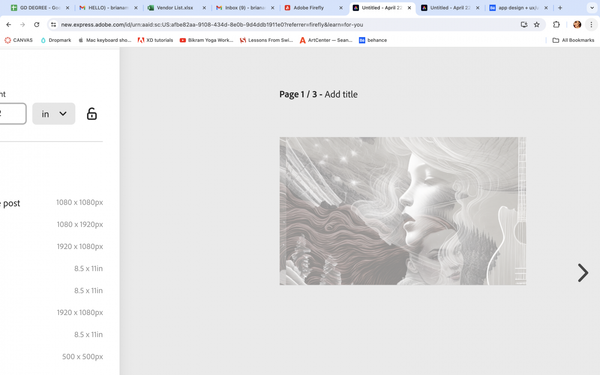Switch to the Vendor List.xlsx tab
This screenshot has width=600, height=375.
tap(175, 8)
